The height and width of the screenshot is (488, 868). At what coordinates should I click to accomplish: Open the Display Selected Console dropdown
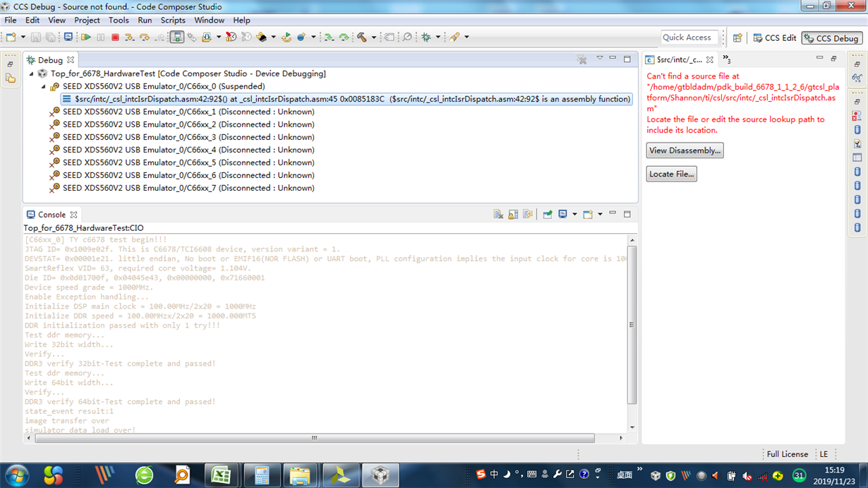(574, 214)
